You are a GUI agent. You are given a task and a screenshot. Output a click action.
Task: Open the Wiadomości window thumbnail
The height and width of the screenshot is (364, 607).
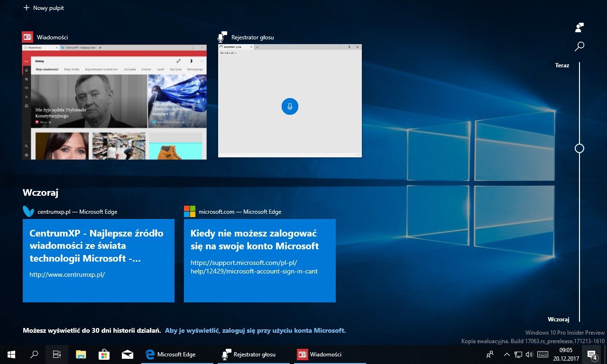pos(114,102)
